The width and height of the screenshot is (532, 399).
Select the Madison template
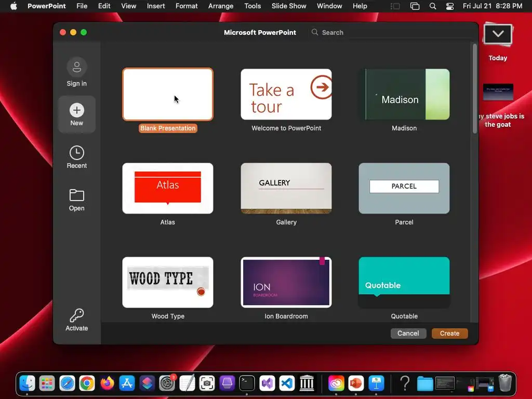pos(404,95)
